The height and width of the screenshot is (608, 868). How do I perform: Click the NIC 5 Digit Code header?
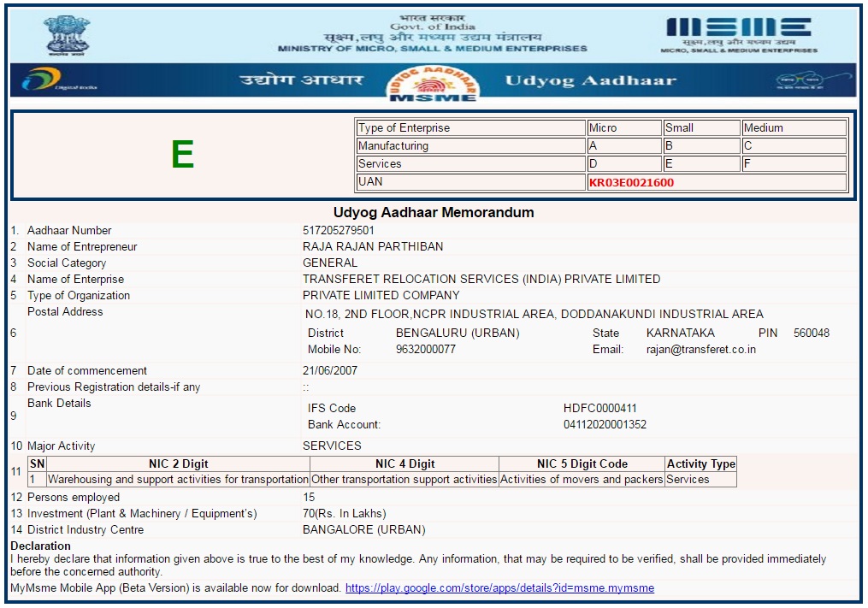coord(582,464)
